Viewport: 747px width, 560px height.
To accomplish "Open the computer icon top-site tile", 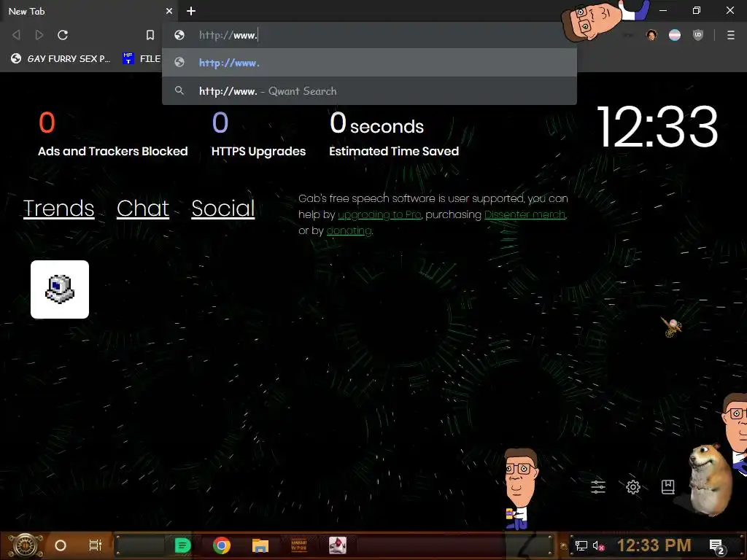I will point(60,289).
